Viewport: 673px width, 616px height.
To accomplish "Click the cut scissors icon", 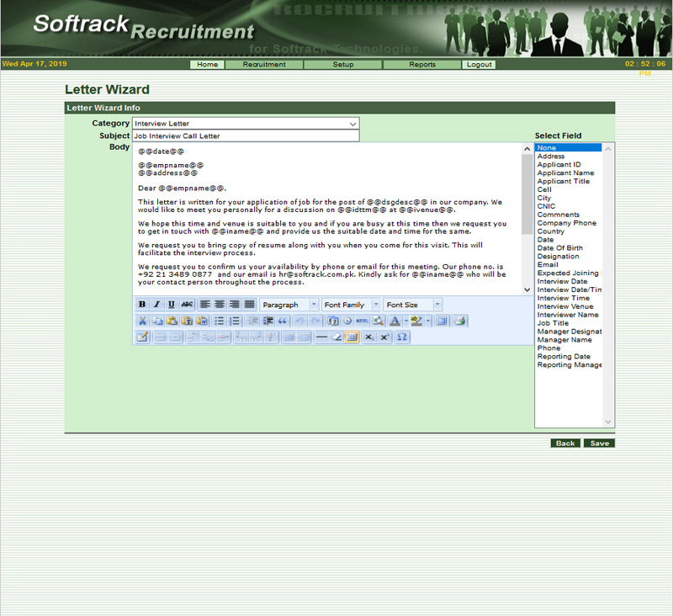I will click(x=142, y=321).
